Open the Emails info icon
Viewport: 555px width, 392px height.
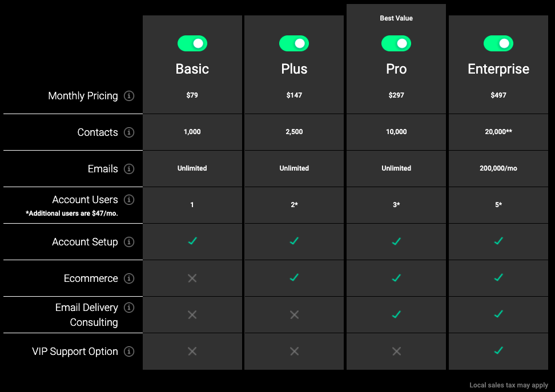tap(129, 169)
